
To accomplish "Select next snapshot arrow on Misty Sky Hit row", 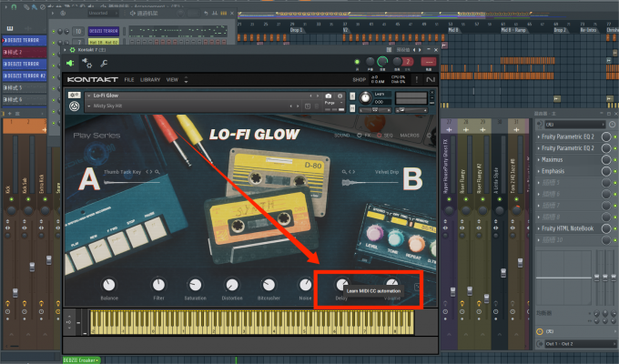I will coord(298,106).
